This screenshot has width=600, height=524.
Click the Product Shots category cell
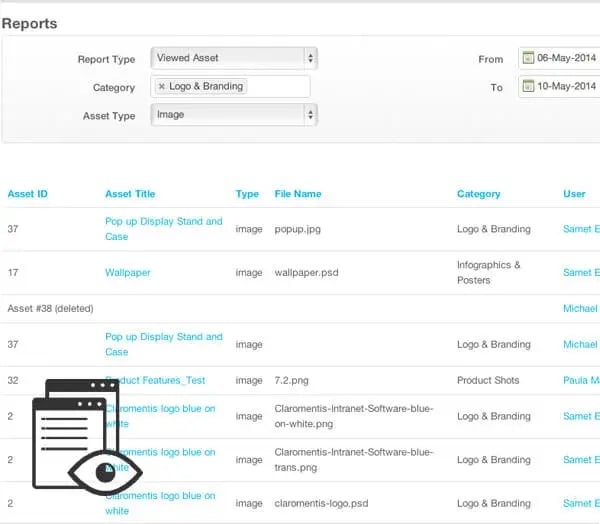(x=488, y=380)
